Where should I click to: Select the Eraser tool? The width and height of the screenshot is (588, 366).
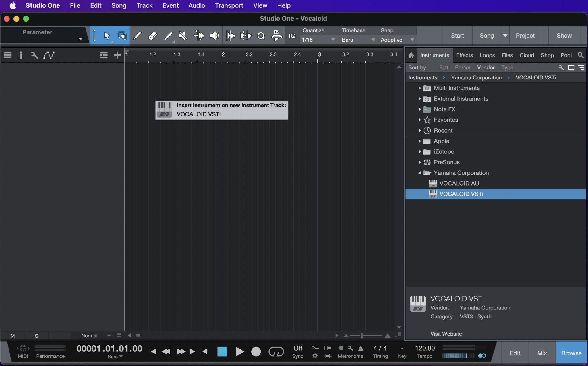(152, 35)
